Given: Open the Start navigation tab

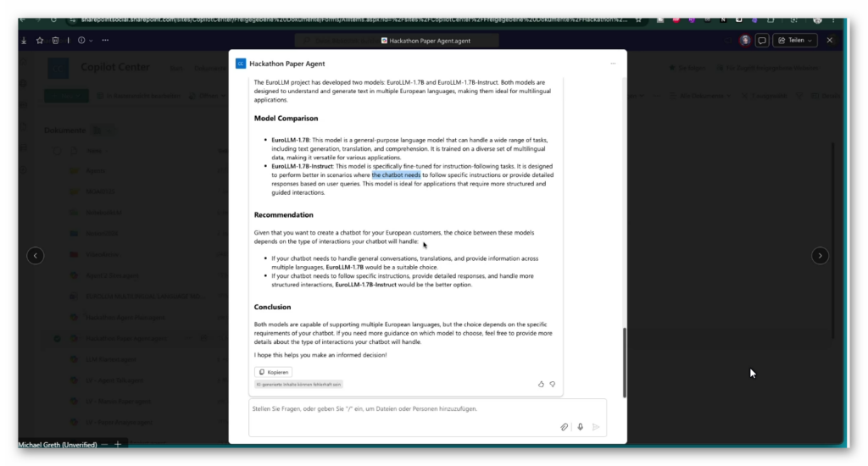Looking at the screenshot, I should point(176,69).
